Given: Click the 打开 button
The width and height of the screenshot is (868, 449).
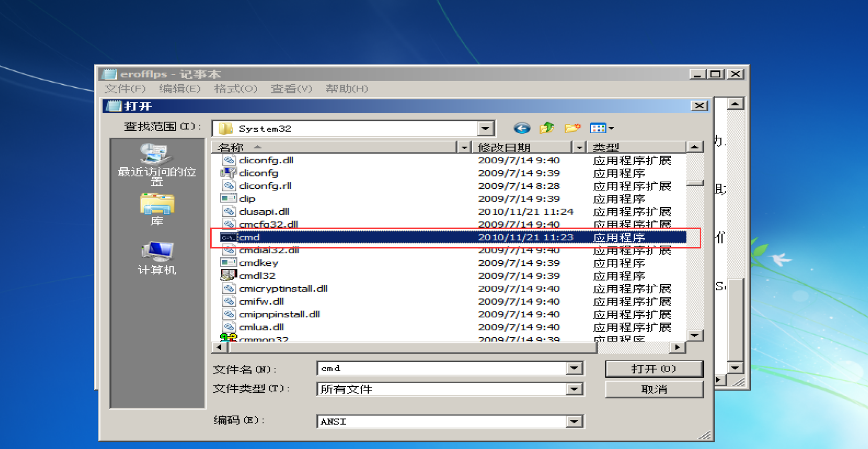Looking at the screenshot, I should [x=654, y=369].
